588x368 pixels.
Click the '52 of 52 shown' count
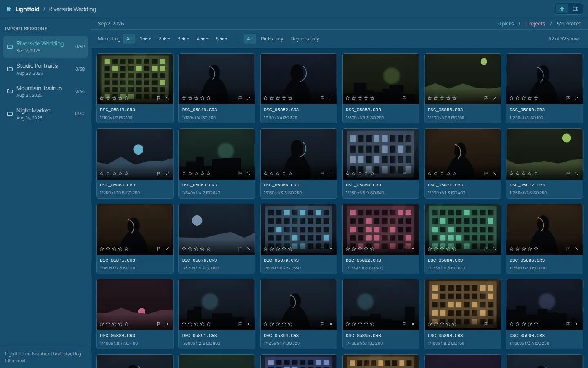click(x=565, y=39)
